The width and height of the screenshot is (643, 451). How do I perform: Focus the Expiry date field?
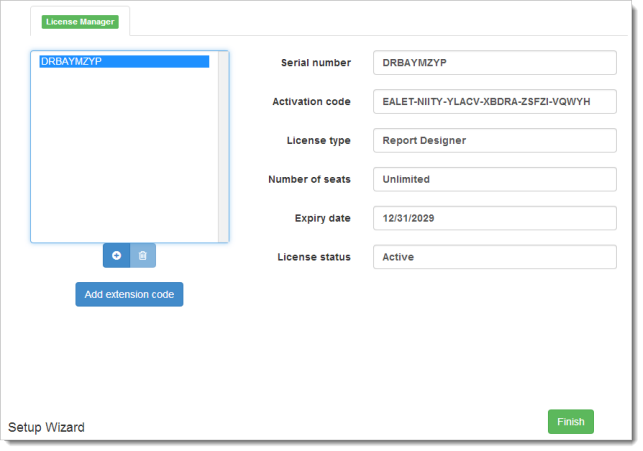[494, 218]
